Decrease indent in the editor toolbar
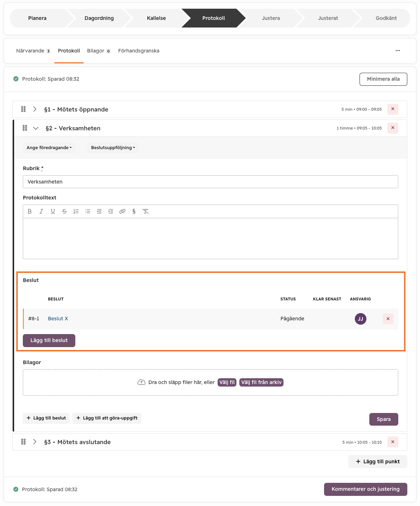The height and width of the screenshot is (506, 420). 99,211
